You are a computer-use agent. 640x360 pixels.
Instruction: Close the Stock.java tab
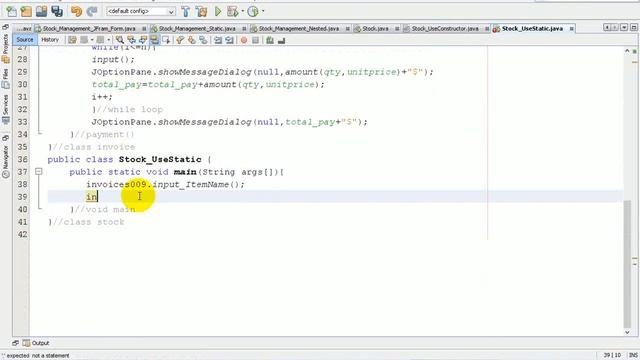(397, 29)
